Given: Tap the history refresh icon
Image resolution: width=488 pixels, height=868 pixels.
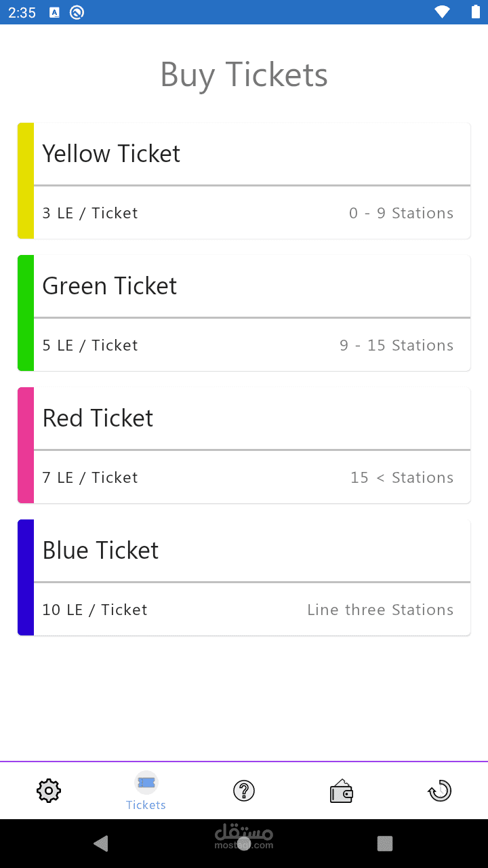Looking at the screenshot, I should click(x=440, y=791).
